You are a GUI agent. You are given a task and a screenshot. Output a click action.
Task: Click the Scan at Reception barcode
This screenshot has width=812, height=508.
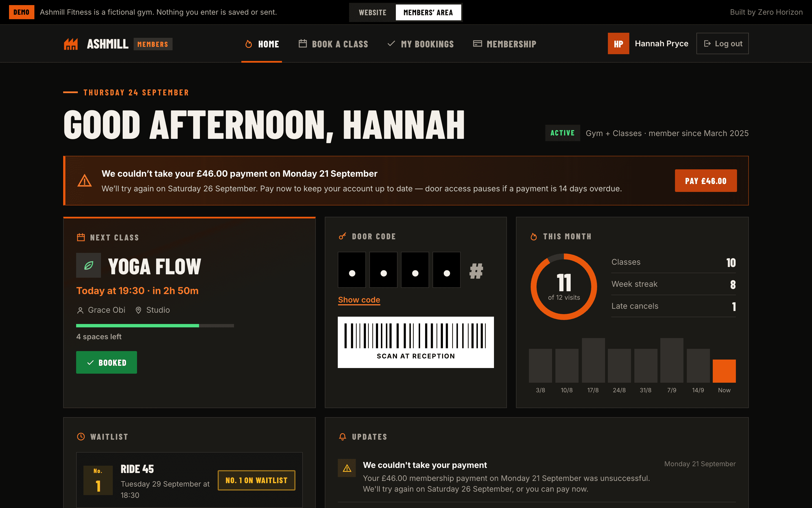tap(416, 342)
